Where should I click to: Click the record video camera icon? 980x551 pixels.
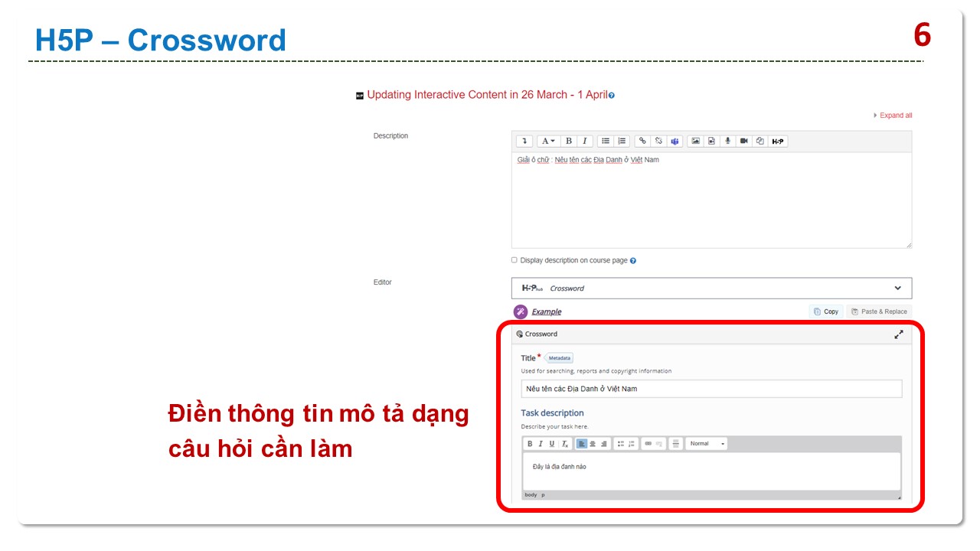743,141
